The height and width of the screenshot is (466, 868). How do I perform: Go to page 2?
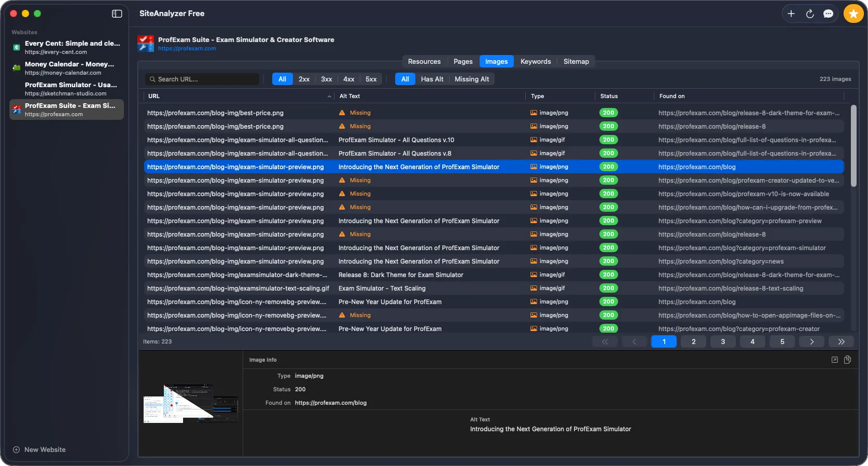(x=693, y=341)
